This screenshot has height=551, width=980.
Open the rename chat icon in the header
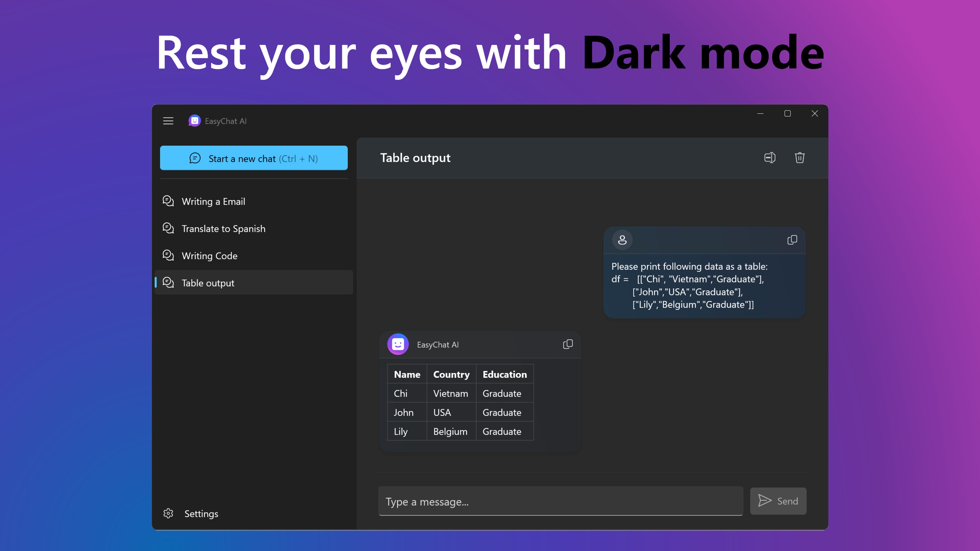tap(770, 158)
